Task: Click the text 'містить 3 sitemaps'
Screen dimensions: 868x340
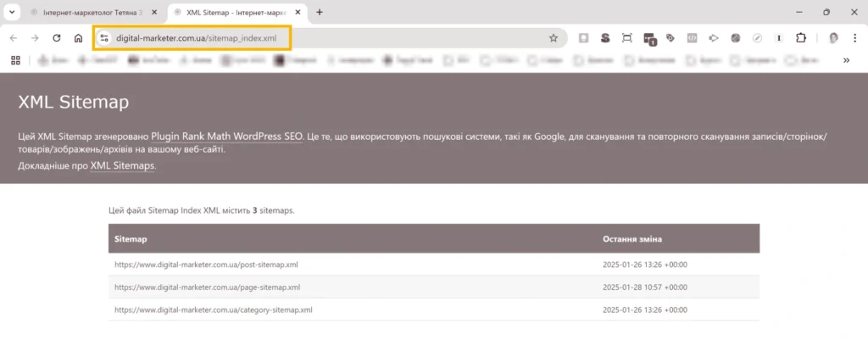Action: pyautogui.click(x=259, y=211)
